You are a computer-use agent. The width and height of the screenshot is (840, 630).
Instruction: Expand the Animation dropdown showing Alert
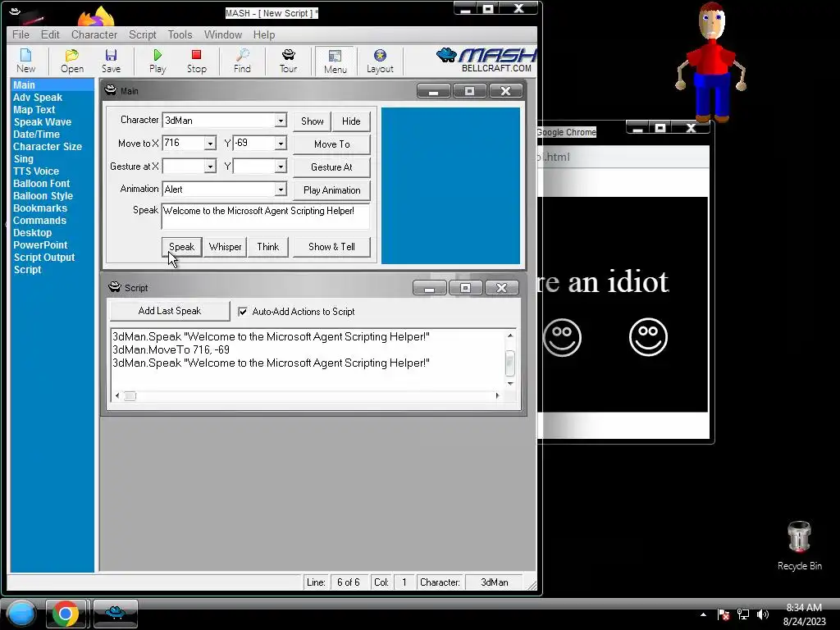[281, 189]
